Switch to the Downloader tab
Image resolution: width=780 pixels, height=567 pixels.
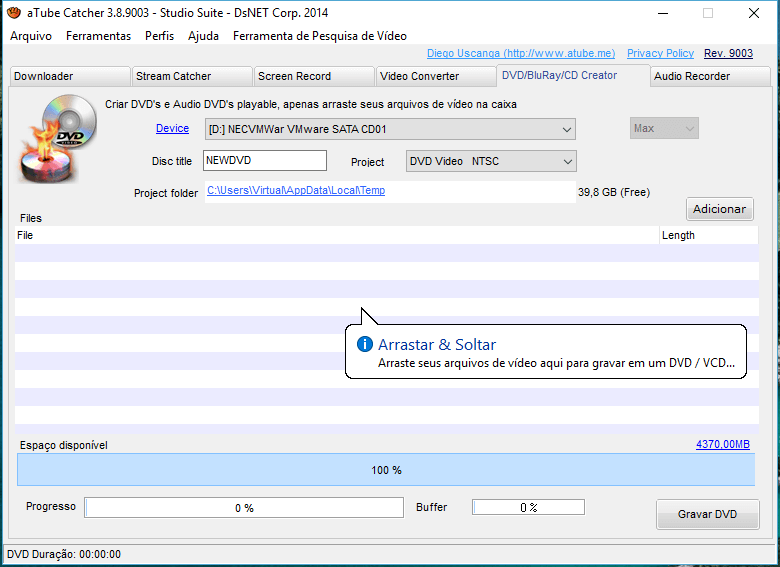click(x=68, y=76)
